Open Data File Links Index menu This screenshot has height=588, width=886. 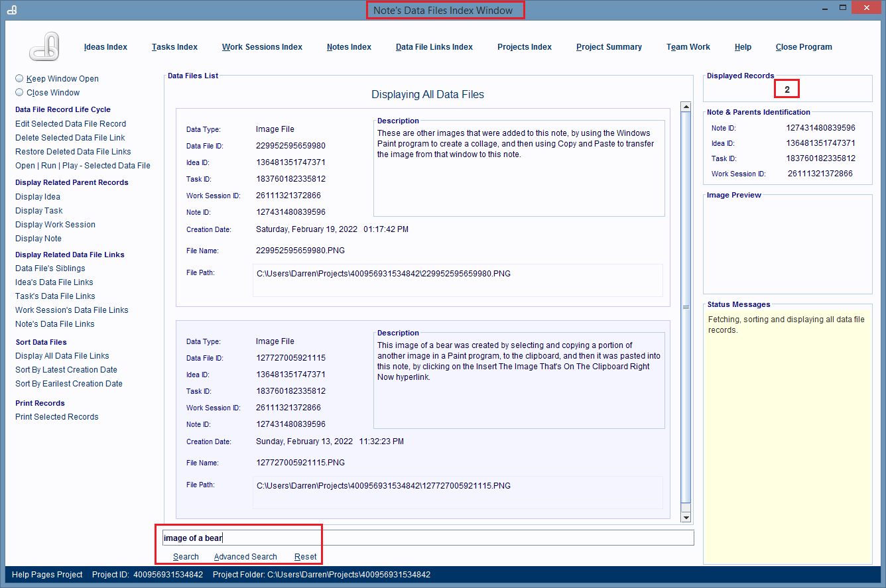434,47
